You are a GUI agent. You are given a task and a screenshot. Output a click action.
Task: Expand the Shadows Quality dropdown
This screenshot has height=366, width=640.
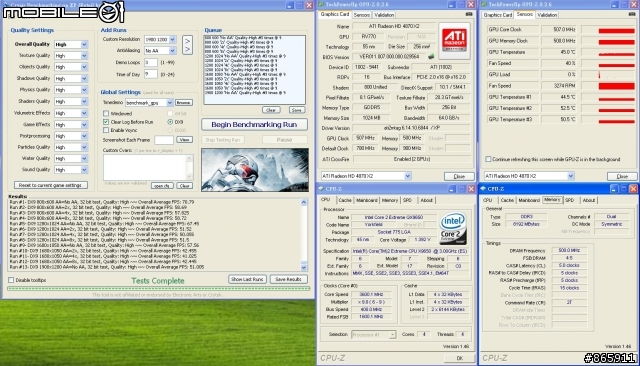[84, 78]
